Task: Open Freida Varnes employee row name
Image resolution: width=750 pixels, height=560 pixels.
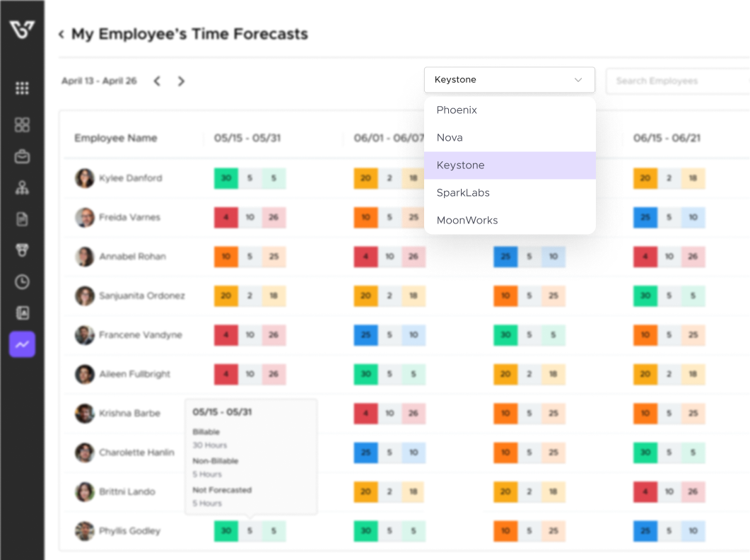Action: 129,218
